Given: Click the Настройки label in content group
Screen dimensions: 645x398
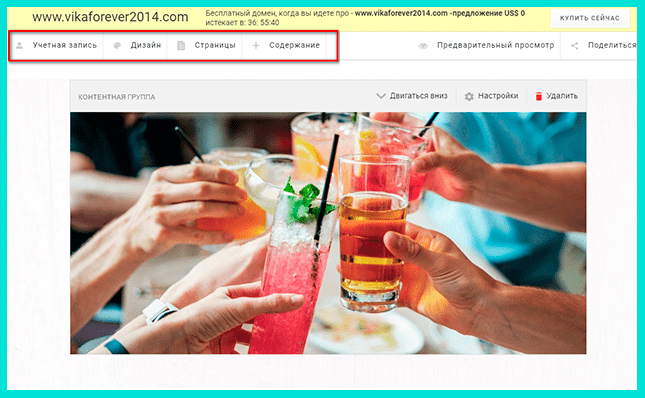Looking at the screenshot, I should click(x=498, y=96).
